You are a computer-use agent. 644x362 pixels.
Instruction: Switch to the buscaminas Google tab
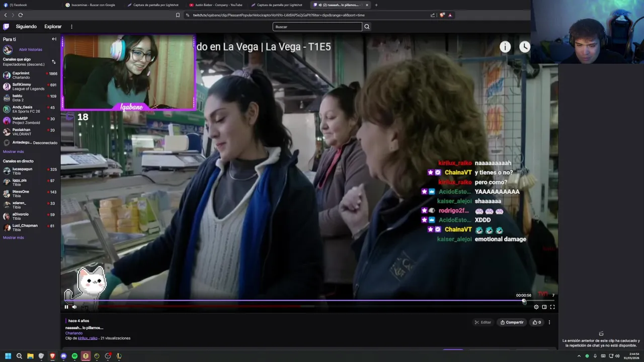click(93, 5)
